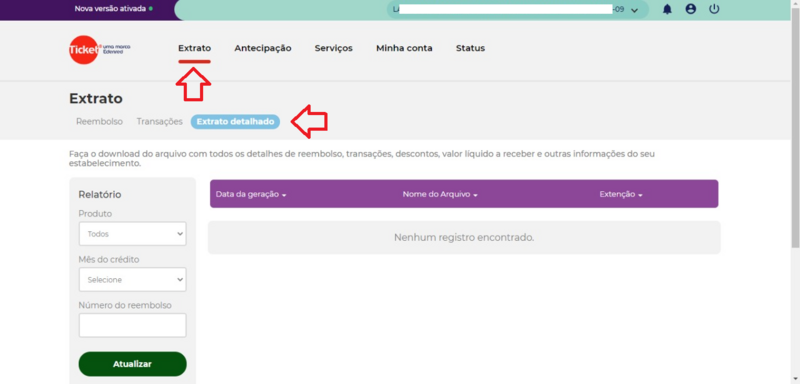Image resolution: width=800 pixels, height=384 pixels.
Task: Click the scrollbar down arrow
Action: (x=795, y=379)
